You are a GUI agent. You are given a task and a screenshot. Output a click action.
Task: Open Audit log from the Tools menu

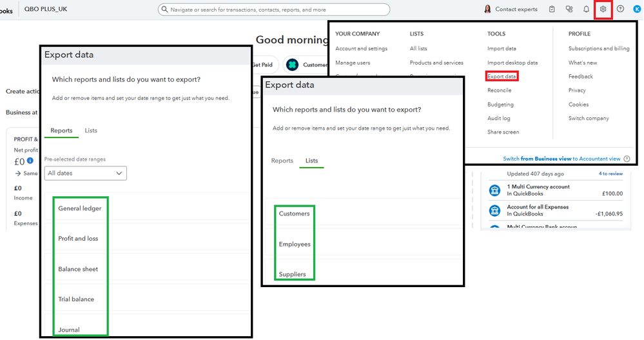click(x=498, y=119)
